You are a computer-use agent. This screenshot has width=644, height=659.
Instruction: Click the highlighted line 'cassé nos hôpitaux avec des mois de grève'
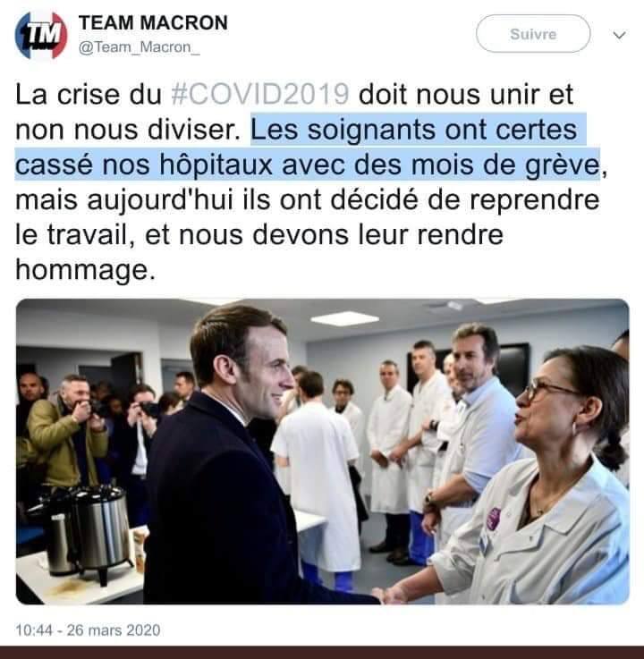(x=308, y=165)
